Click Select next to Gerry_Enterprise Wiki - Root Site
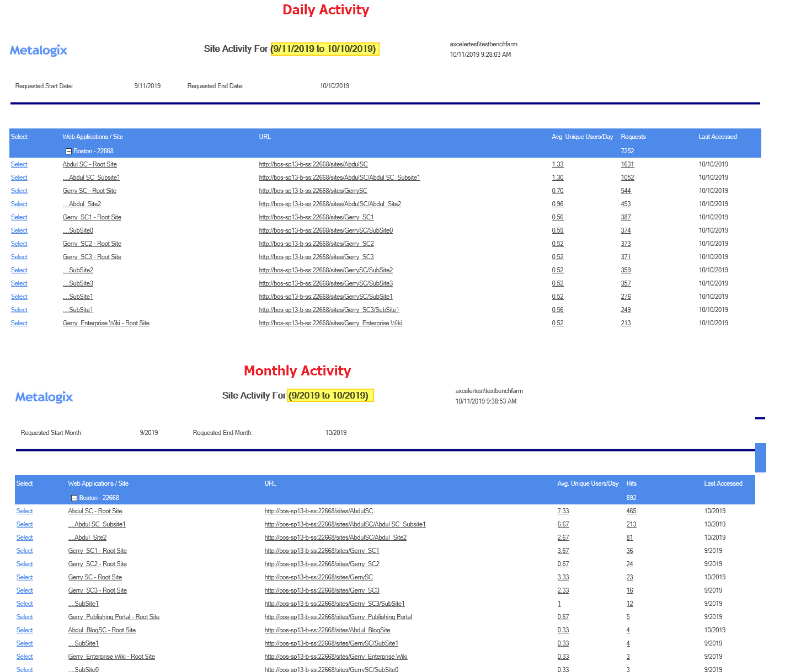785x672 pixels. 19,323
